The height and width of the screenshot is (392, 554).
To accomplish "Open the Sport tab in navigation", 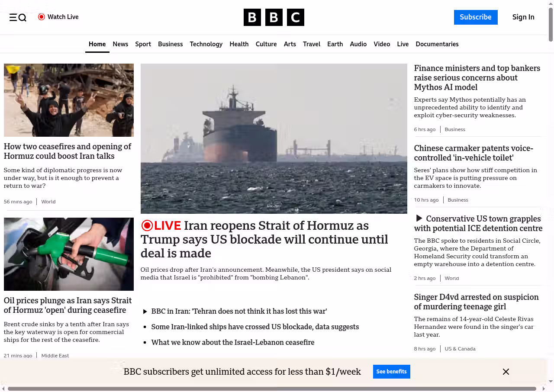I will click(143, 44).
